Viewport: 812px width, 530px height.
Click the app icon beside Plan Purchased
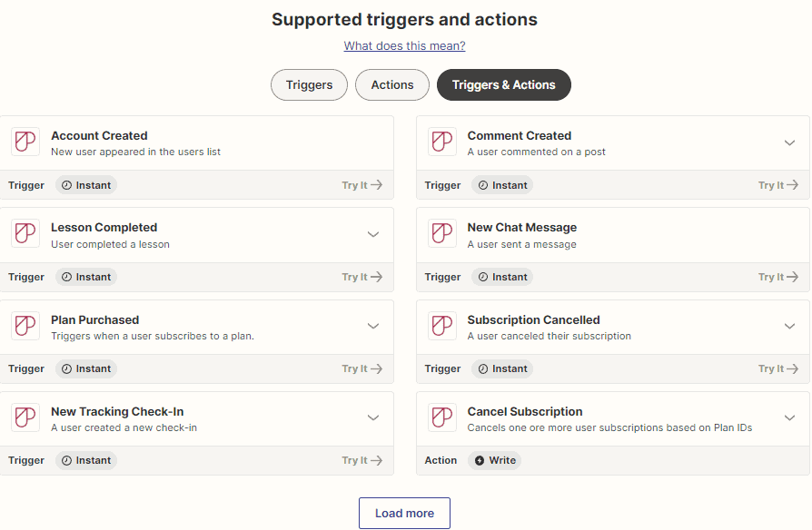pos(25,326)
